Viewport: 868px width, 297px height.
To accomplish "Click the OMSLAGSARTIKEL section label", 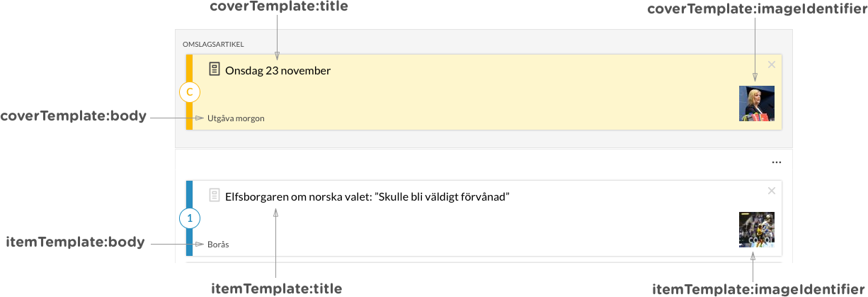I will 213,44.
